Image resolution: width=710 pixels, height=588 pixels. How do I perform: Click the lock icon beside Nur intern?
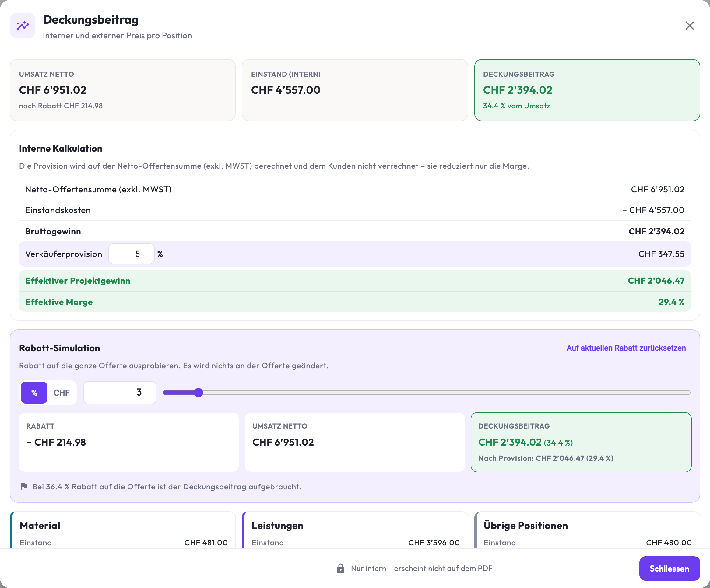tap(340, 568)
